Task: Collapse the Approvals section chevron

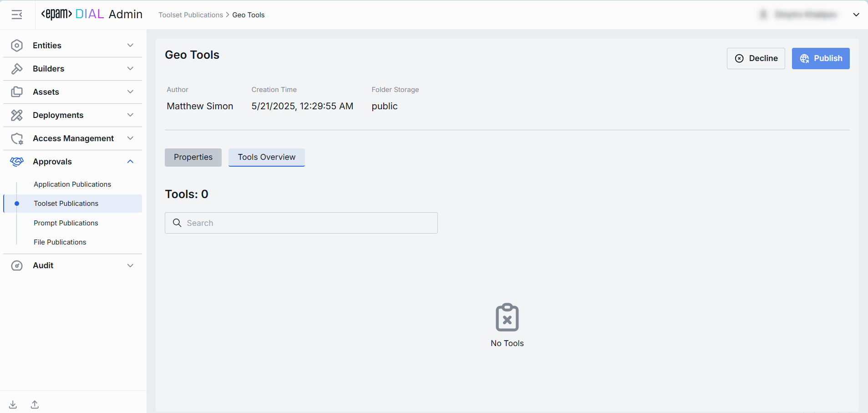Action: (x=130, y=162)
